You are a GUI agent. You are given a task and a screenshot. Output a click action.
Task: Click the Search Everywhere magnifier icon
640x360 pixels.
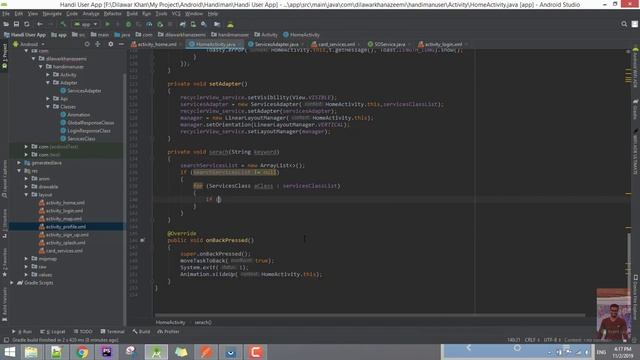pos(624,24)
